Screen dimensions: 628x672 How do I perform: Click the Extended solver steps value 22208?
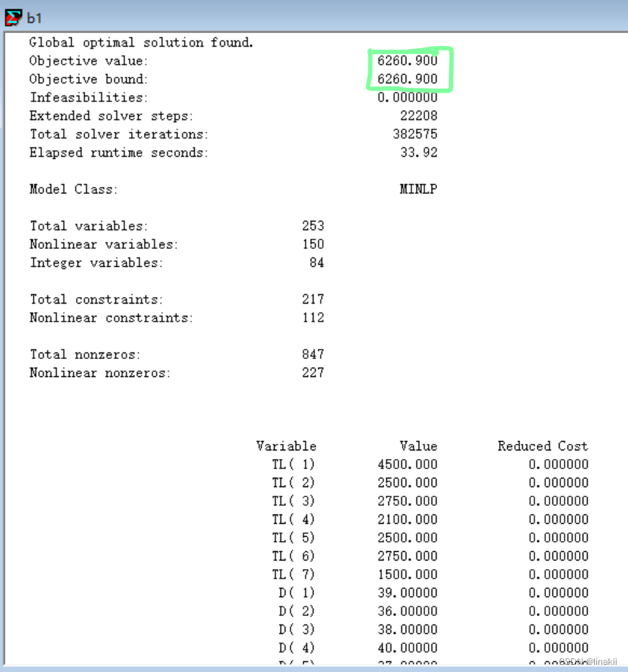419,116
